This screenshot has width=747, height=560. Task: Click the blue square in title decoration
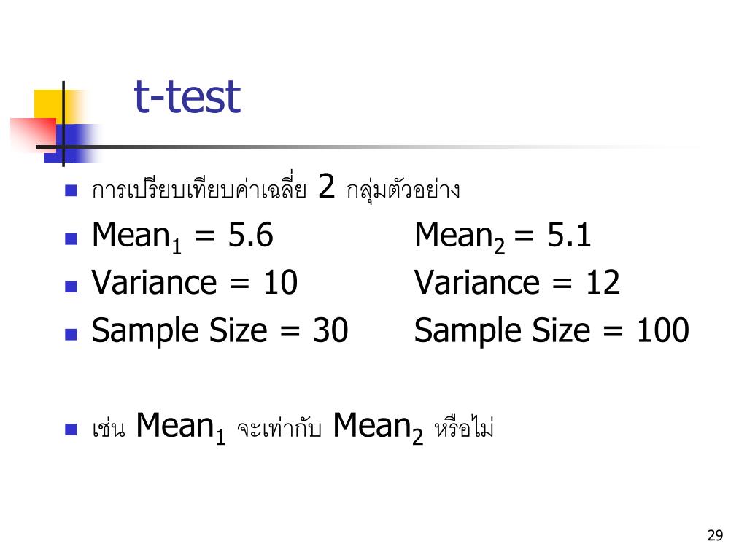tap(71, 144)
